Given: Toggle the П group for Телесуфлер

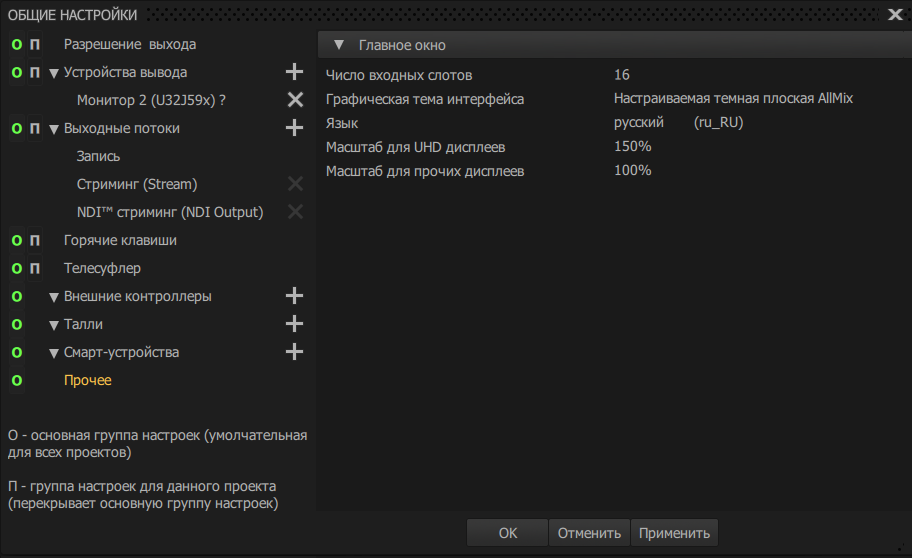Looking at the screenshot, I should tap(35, 269).
